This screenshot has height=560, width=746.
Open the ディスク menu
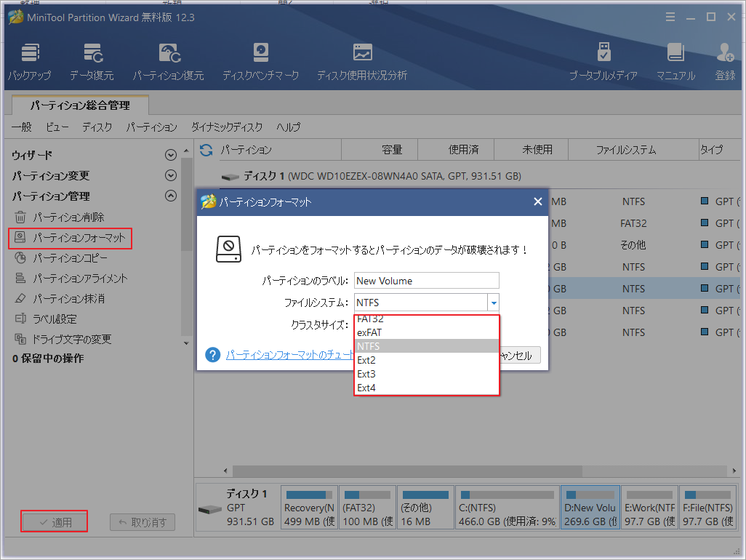(97, 127)
